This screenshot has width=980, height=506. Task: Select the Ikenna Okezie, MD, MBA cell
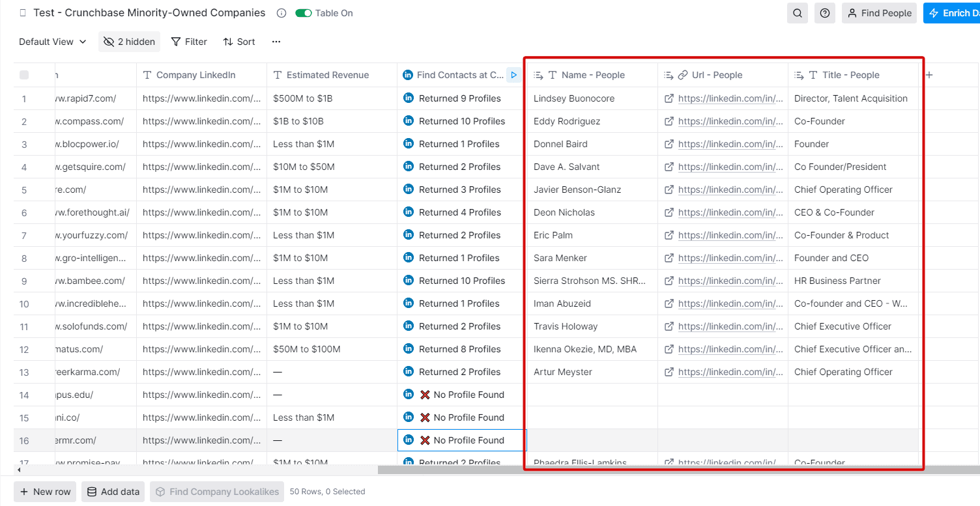point(592,349)
